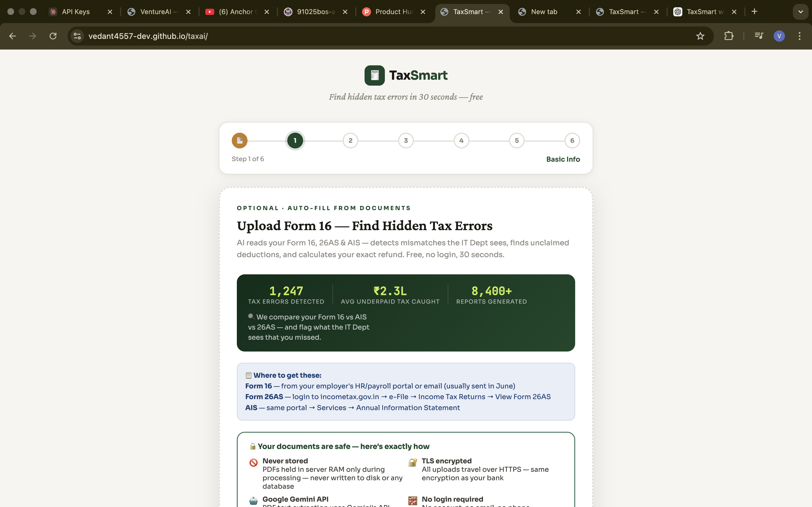Viewport: 812px width, 507px height.
Task: Open the browser extensions puzzle icon
Action: pos(729,36)
